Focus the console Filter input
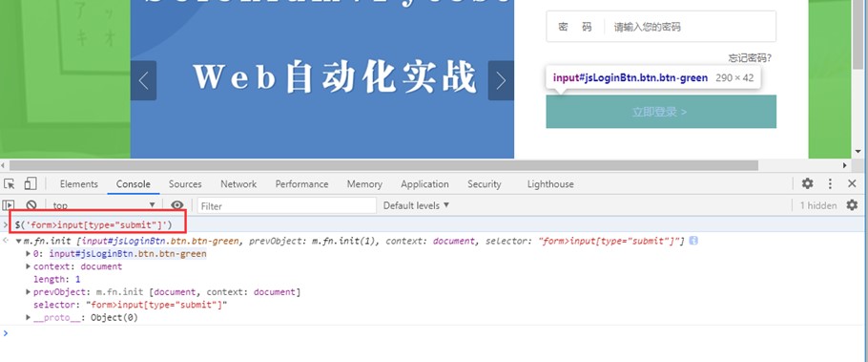 pyautogui.click(x=287, y=205)
